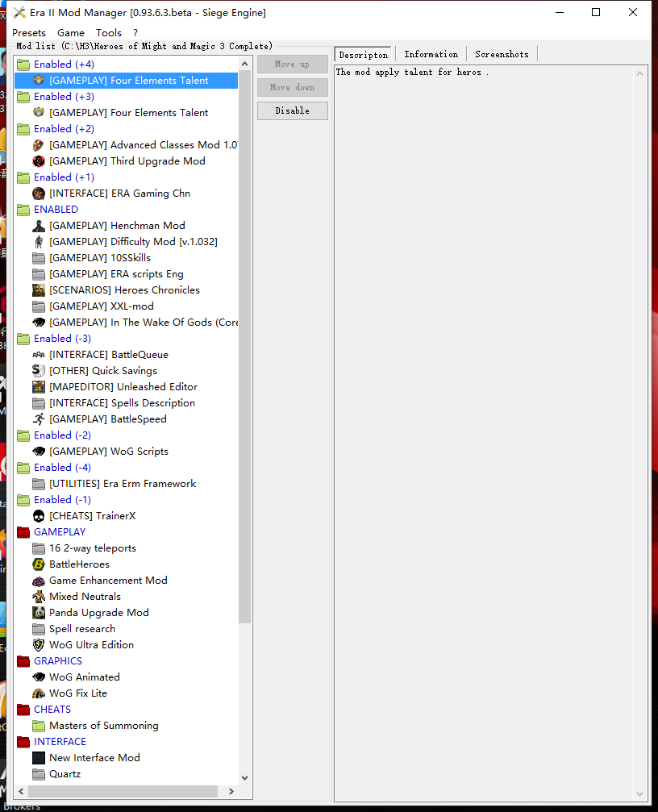
Task: Click the Advanced Classes Mod icon
Action: [x=39, y=145]
